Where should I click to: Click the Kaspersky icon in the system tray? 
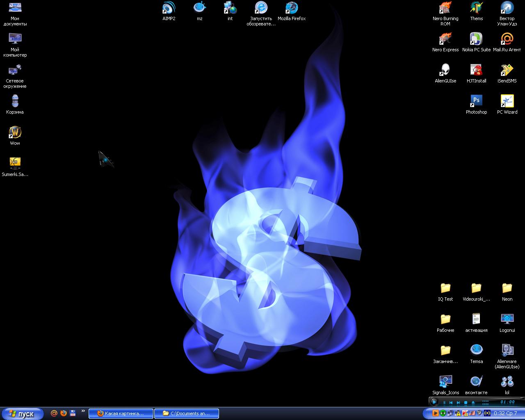pyautogui.click(x=465, y=413)
